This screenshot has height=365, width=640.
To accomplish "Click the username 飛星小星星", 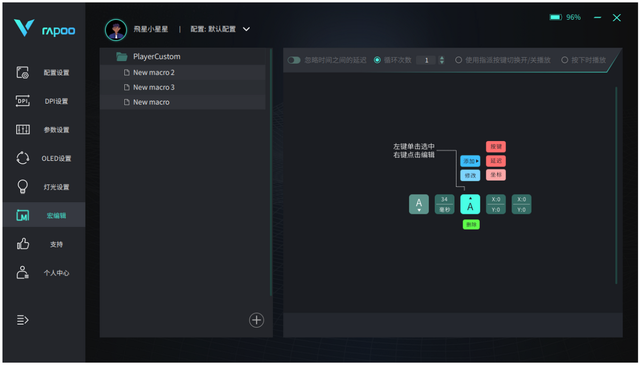I will coord(151,29).
